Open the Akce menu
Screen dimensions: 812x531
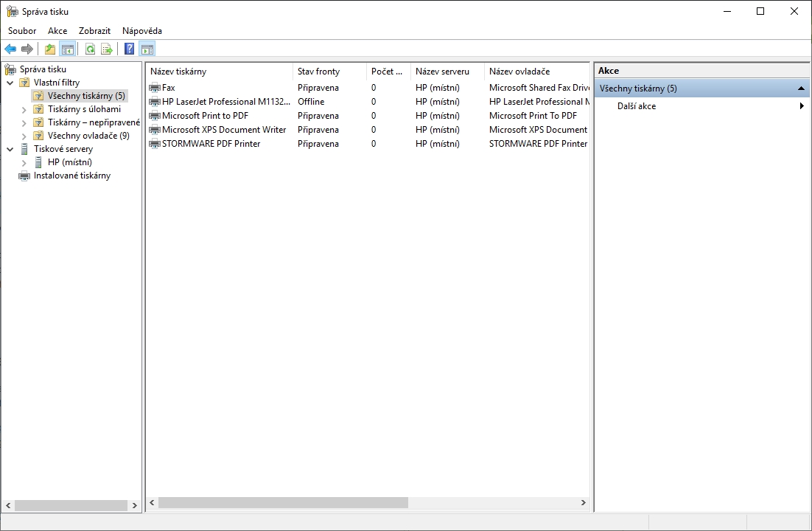point(57,31)
